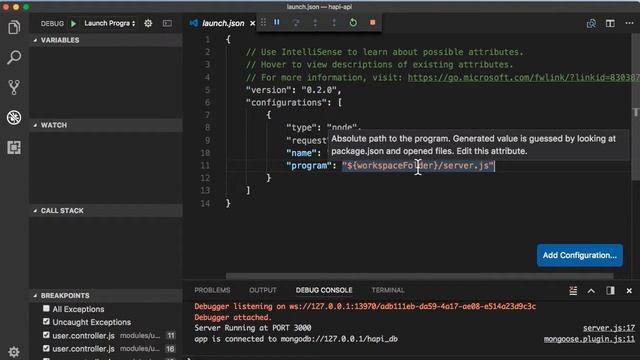Click the vertical editor scrollbar
The image size is (640, 360).
pos(636,106)
